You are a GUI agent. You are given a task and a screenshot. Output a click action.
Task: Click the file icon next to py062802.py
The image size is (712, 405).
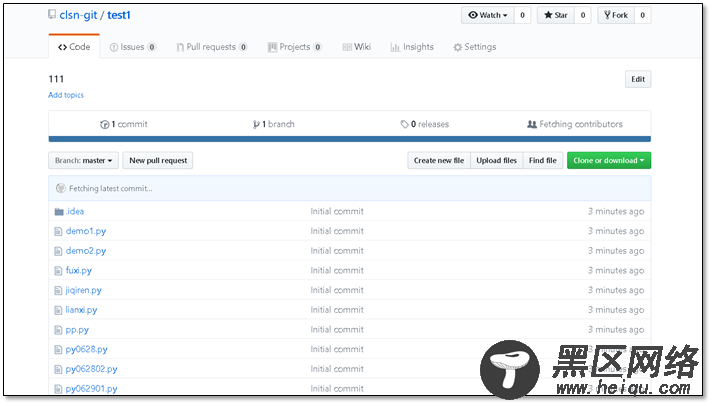[58, 369]
